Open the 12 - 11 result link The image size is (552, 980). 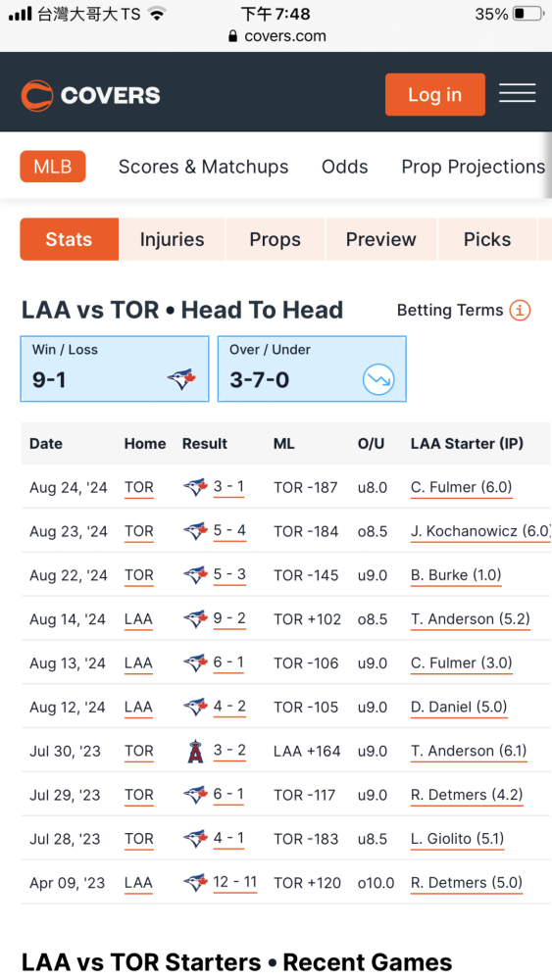coord(235,883)
